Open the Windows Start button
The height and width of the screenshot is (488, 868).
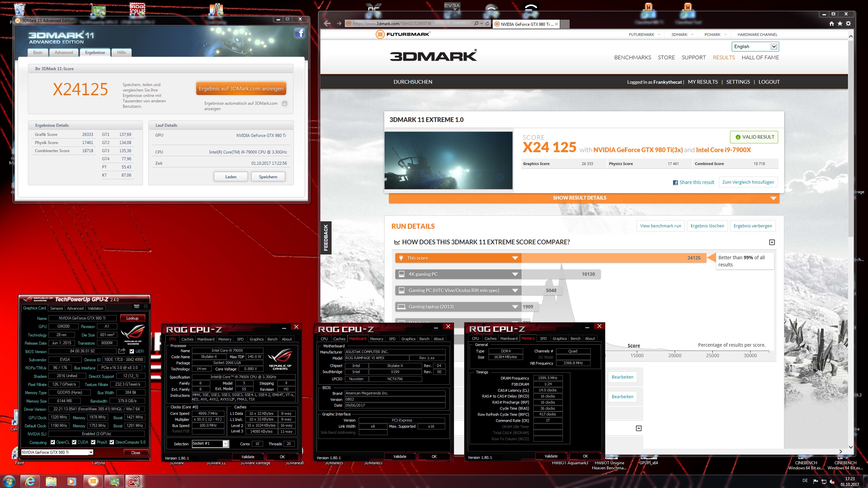coord(9,481)
